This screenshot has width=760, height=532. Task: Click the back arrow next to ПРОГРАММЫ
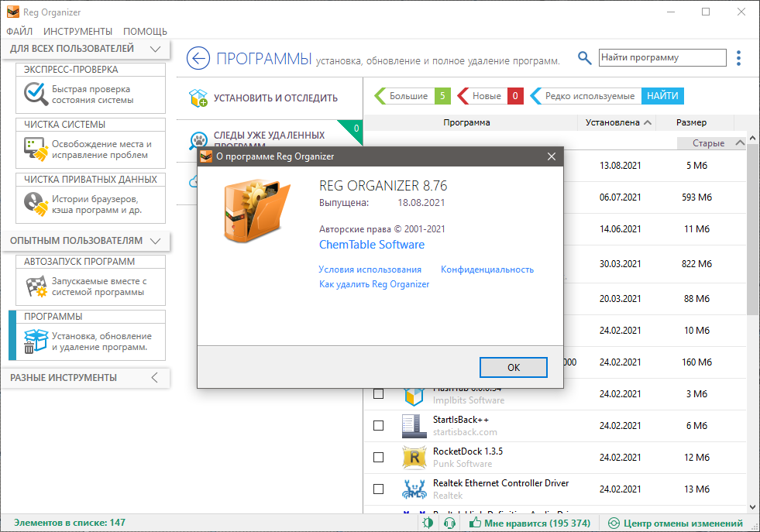tap(198, 59)
